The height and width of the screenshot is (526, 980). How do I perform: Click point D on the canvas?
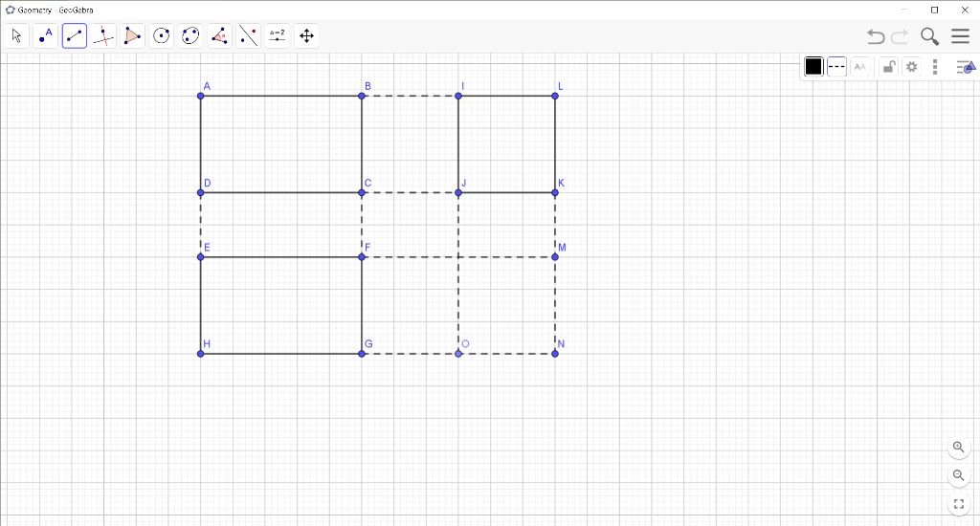pos(201,192)
